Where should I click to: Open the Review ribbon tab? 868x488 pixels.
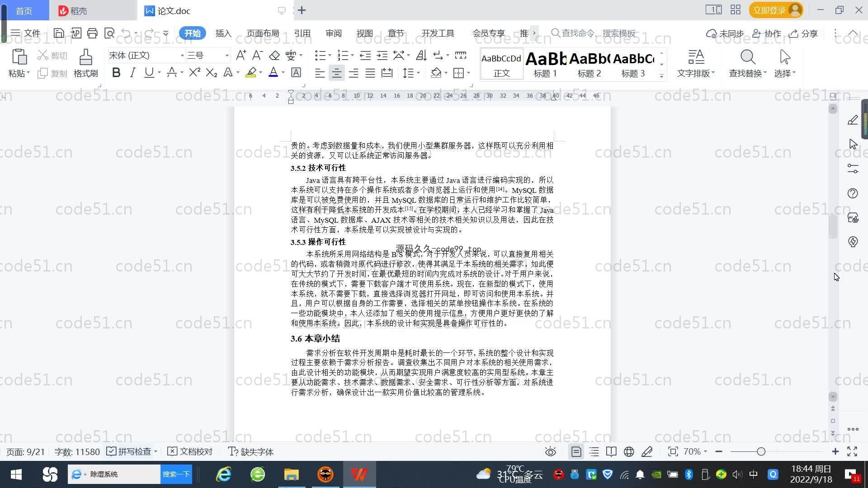[333, 33]
